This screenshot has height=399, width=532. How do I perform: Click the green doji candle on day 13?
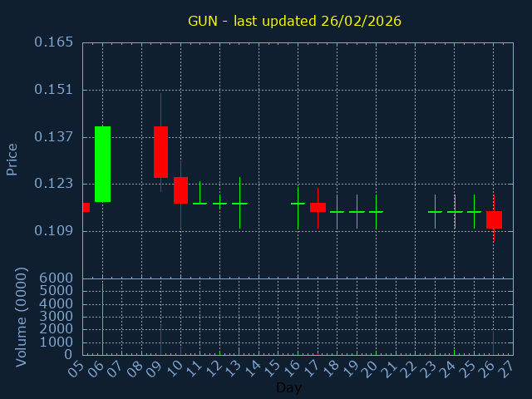click(239, 203)
